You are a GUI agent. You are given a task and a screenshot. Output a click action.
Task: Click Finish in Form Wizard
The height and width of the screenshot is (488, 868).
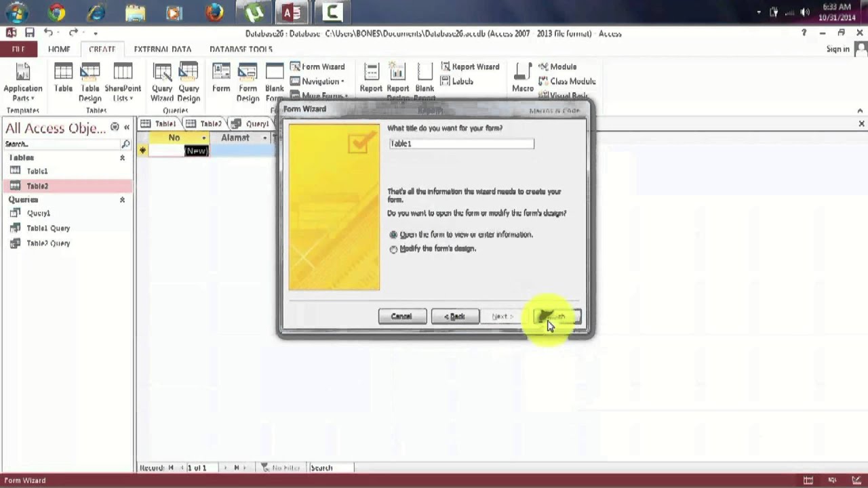[x=557, y=317]
